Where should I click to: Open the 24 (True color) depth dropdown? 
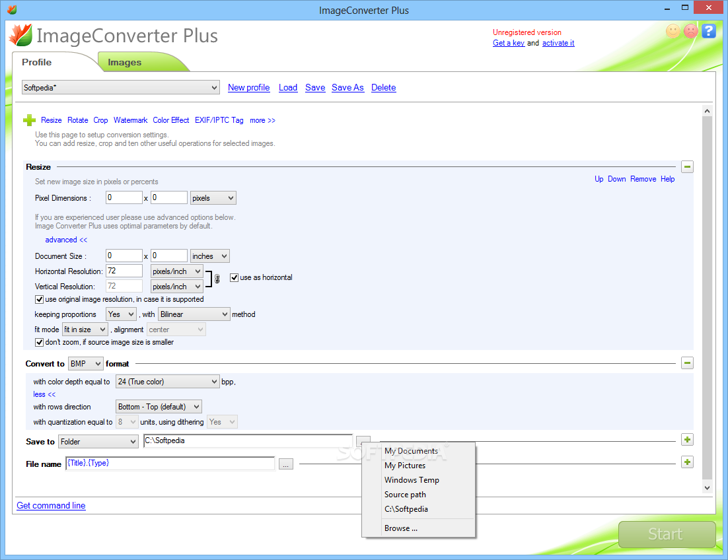tap(168, 382)
